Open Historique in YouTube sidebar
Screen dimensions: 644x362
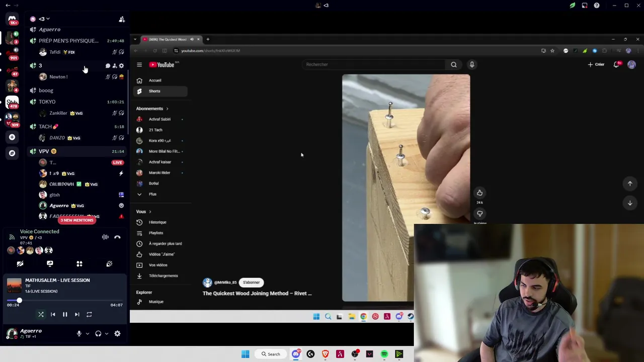coord(160,222)
